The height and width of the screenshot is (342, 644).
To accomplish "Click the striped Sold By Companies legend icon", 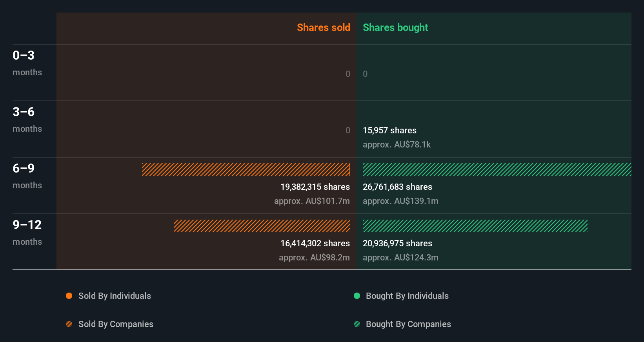I will tap(69, 324).
